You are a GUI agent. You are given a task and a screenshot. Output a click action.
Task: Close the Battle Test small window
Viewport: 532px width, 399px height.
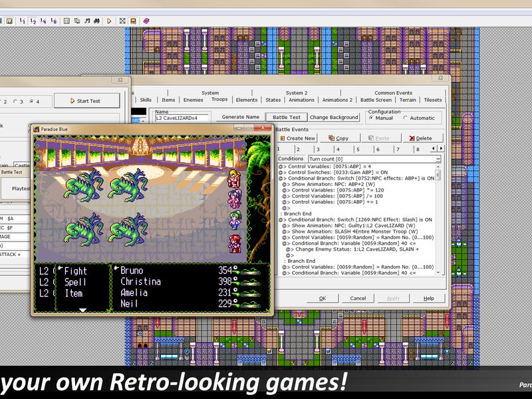pos(120,80)
